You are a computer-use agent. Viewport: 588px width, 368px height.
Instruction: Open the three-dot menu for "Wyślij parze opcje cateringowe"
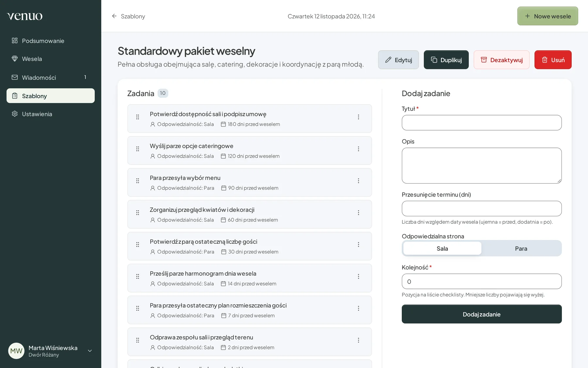pos(358,149)
